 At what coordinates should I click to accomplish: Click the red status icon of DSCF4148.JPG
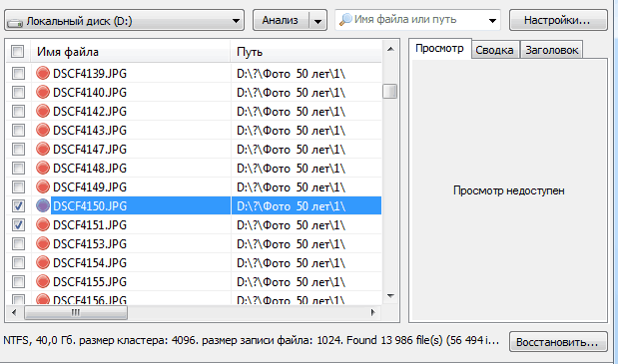[x=43, y=168]
